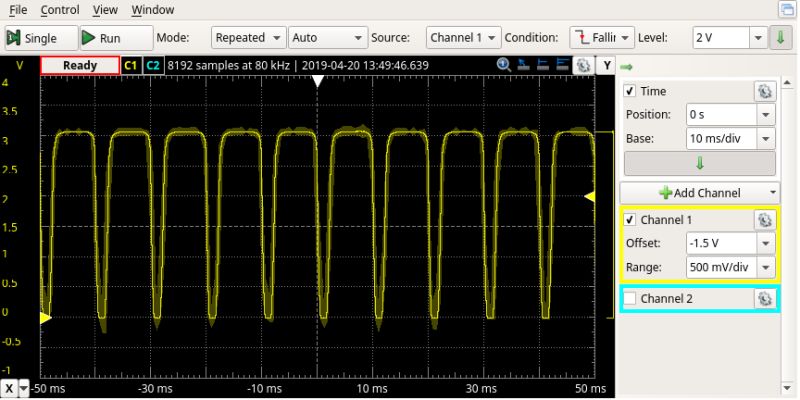Toggle the Time checkbox
800x400 pixels.
(630, 91)
